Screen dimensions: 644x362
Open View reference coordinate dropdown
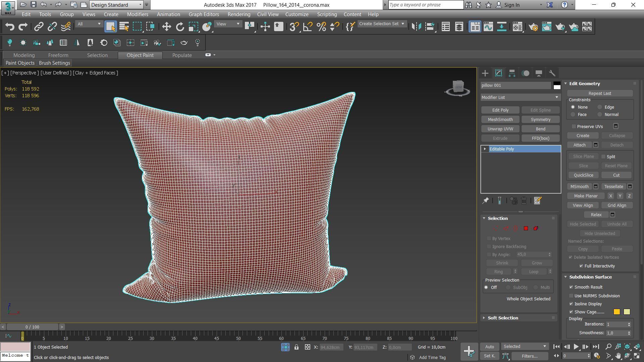[x=228, y=24]
